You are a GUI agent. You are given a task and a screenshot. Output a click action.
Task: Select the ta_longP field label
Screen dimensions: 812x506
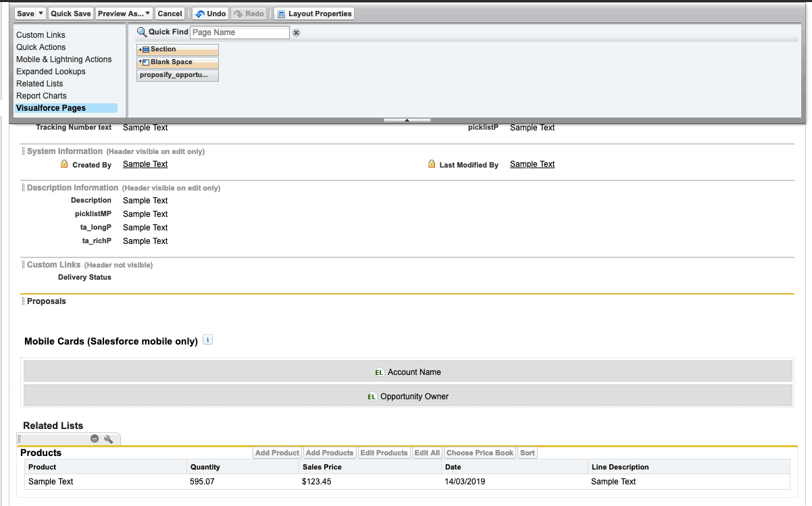click(x=96, y=228)
